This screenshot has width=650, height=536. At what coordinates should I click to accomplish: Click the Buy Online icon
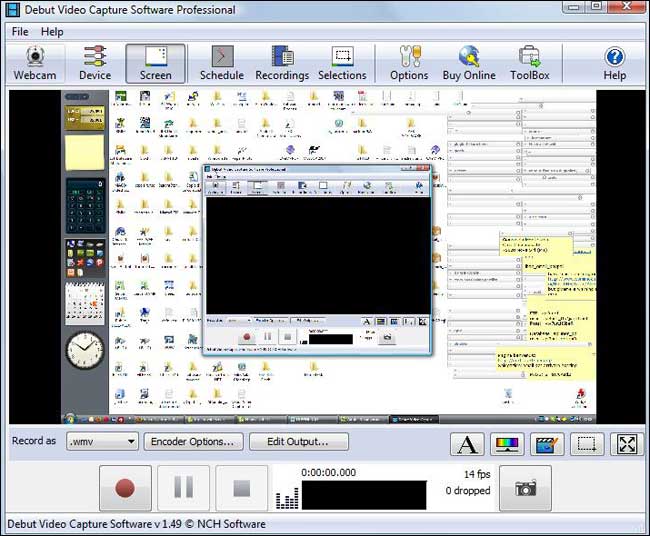(x=468, y=63)
